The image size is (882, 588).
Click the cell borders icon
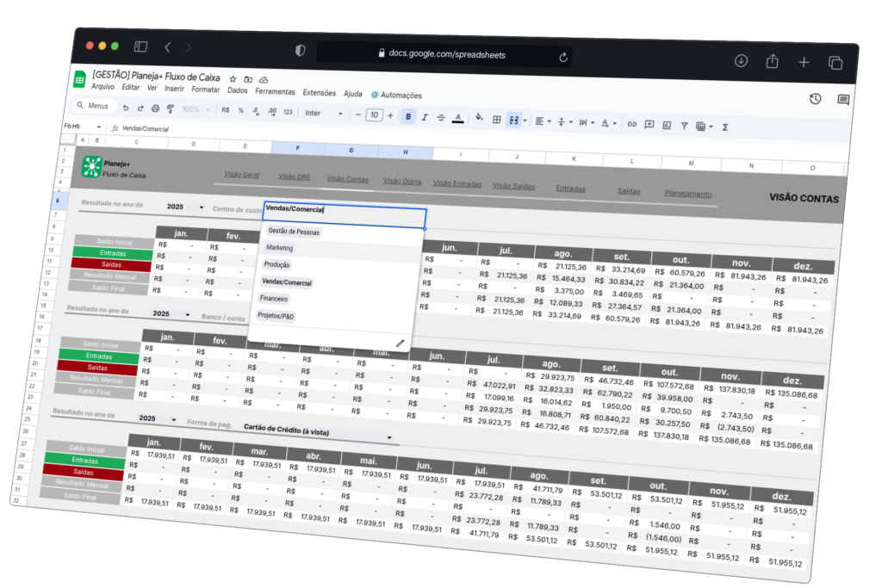[496, 119]
